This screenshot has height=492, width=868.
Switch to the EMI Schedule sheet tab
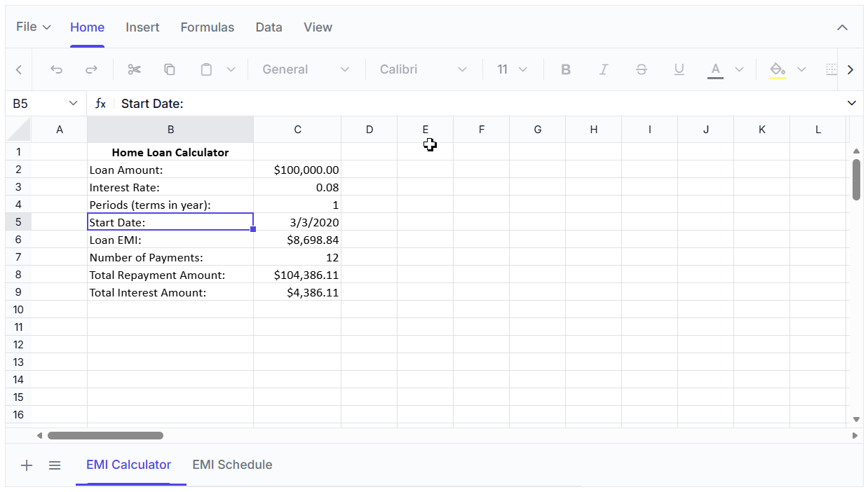tap(232, 465)
